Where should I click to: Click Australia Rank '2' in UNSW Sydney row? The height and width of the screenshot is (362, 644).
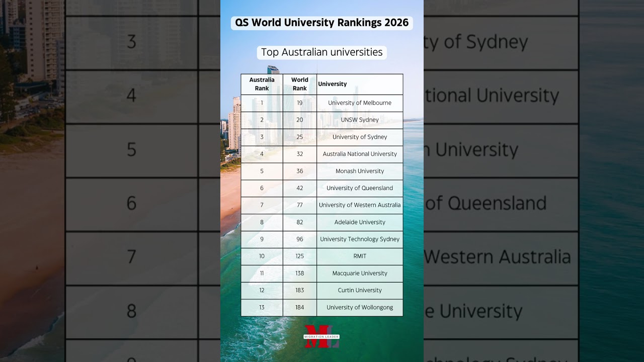click(262, 120)
